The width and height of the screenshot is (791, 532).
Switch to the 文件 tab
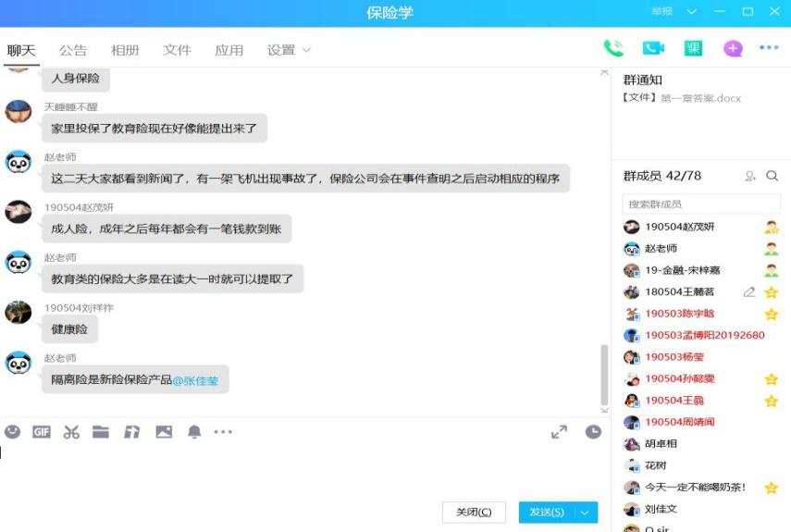point(177,50)
